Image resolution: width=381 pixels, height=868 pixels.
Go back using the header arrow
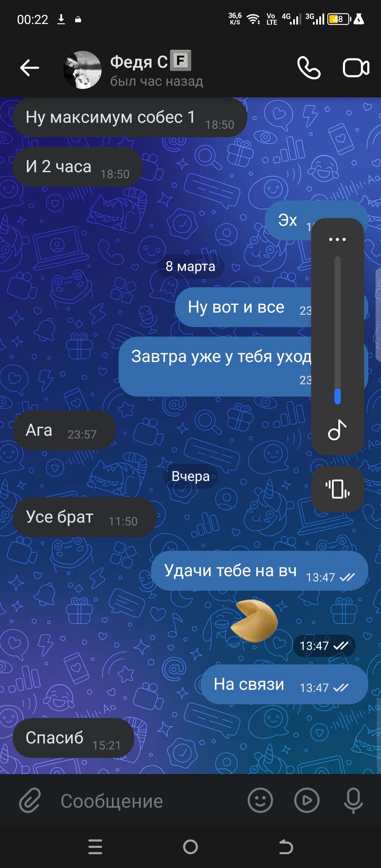[x=30, y=68]
